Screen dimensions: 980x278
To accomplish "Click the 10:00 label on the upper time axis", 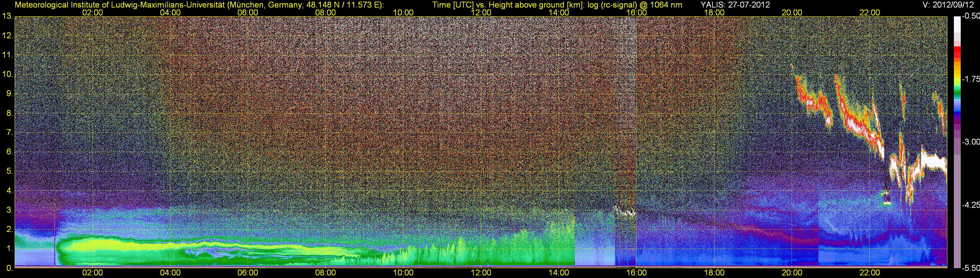I will (x=403, y=12).
